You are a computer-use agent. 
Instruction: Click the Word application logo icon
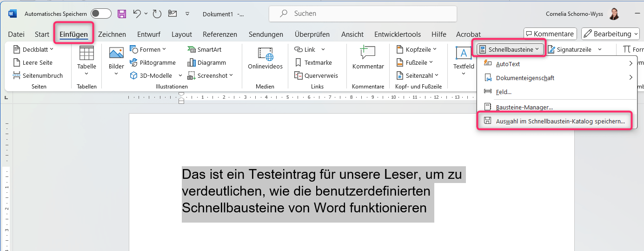[x=13, y=14]
